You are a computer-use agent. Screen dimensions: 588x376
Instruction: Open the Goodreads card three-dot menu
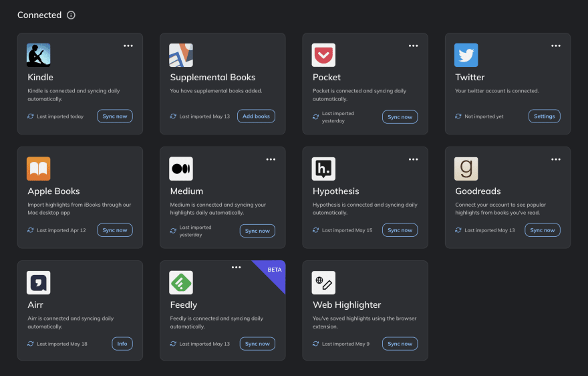tap(556, 160)
